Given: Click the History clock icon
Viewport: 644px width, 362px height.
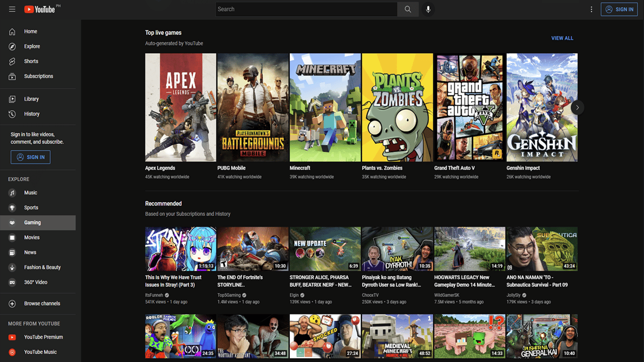Looking at the screenshot, I should tap(13, 114).
